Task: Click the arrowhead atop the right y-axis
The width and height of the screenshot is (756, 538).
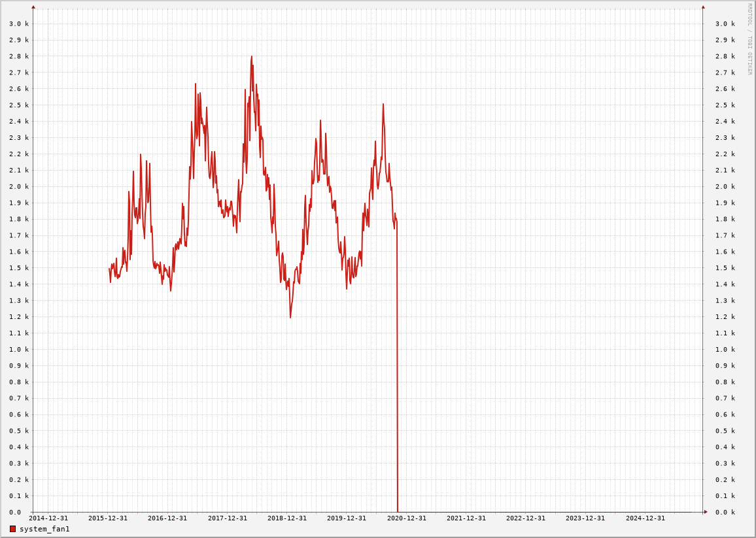Action: pyautogui.click(x=703, y=7)
